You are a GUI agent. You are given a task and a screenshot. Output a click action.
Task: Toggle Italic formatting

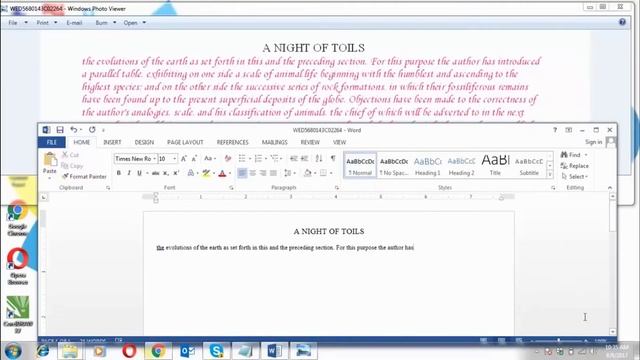[129, 173]
